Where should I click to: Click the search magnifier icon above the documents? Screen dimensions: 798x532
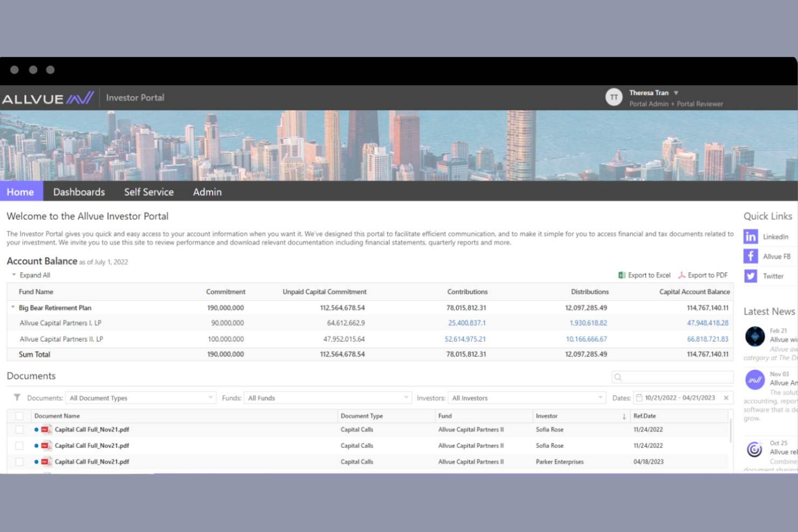click(x=617, y=377)
